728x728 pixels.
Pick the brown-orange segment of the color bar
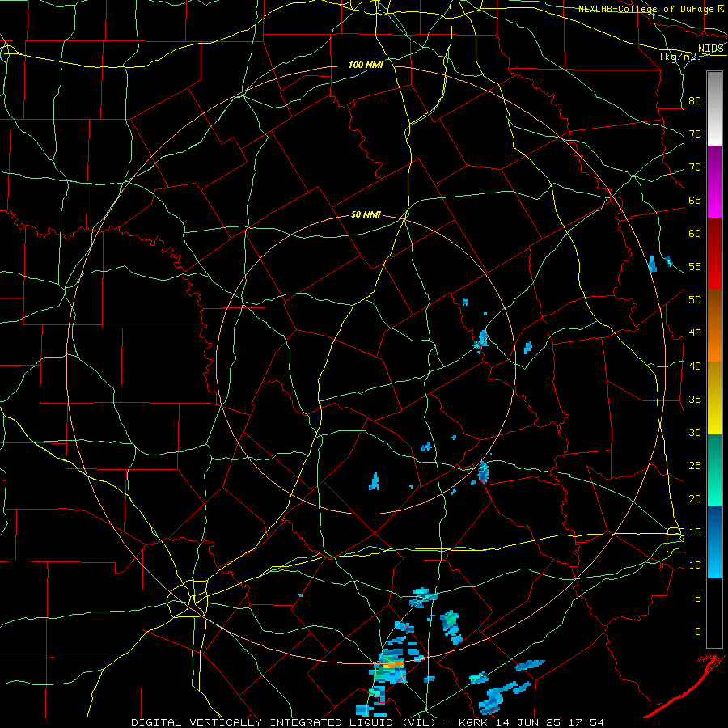coord(714,326)
